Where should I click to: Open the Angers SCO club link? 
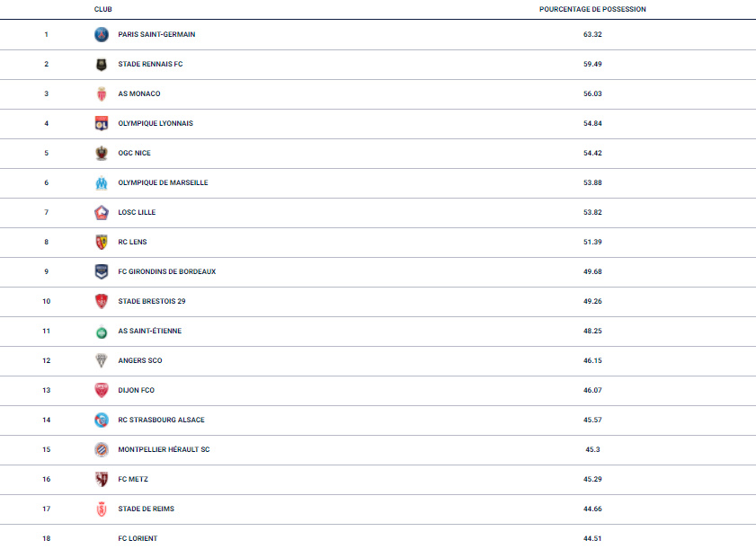140,360
